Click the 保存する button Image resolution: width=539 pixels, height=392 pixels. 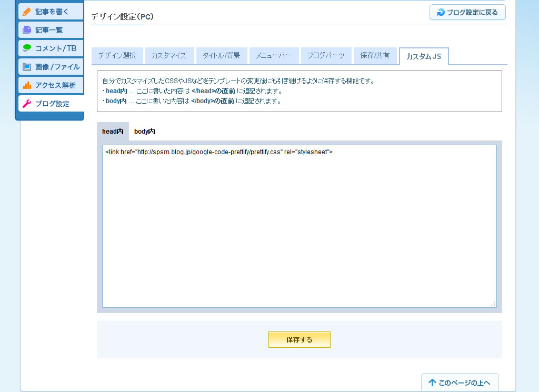pyautogui.click(x=300, y=339)
